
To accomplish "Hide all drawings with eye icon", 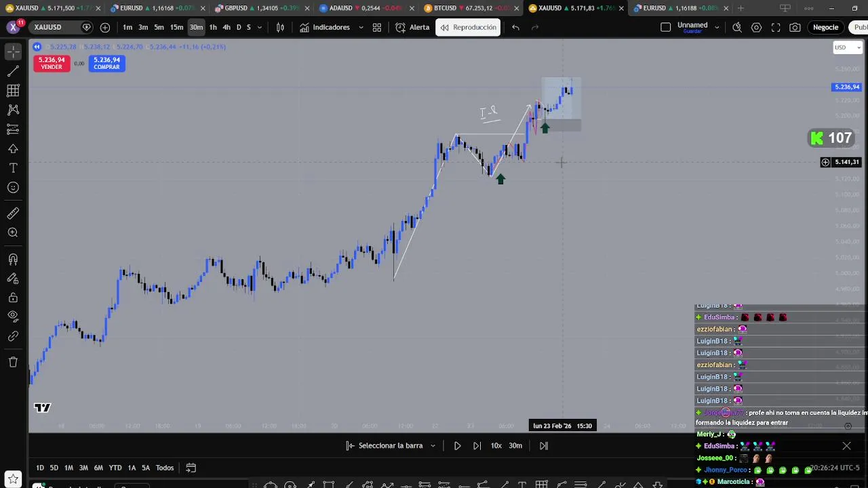I will point(13,317).
